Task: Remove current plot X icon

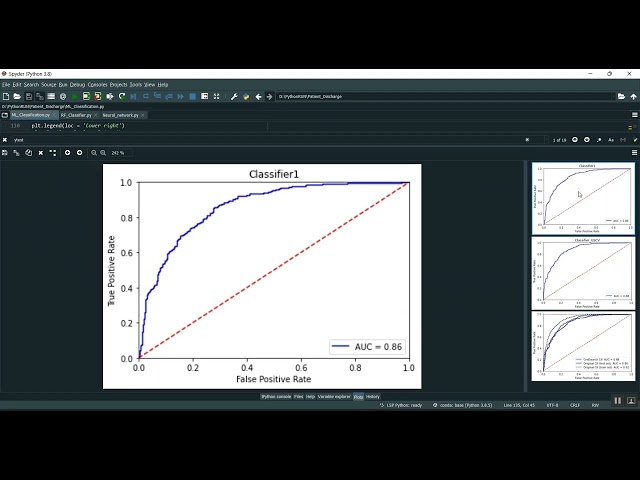Action: 41,153
